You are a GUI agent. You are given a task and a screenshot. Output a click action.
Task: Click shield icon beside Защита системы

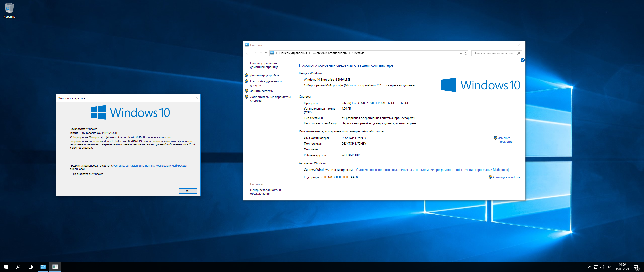click(x=246, y=91)
